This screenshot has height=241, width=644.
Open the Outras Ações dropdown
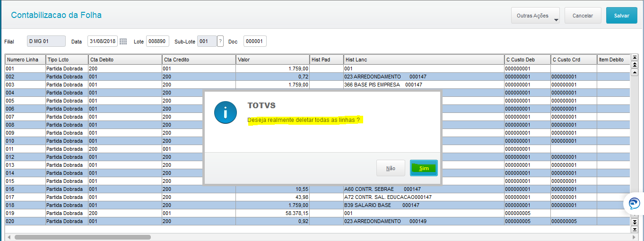pos(535,16)
